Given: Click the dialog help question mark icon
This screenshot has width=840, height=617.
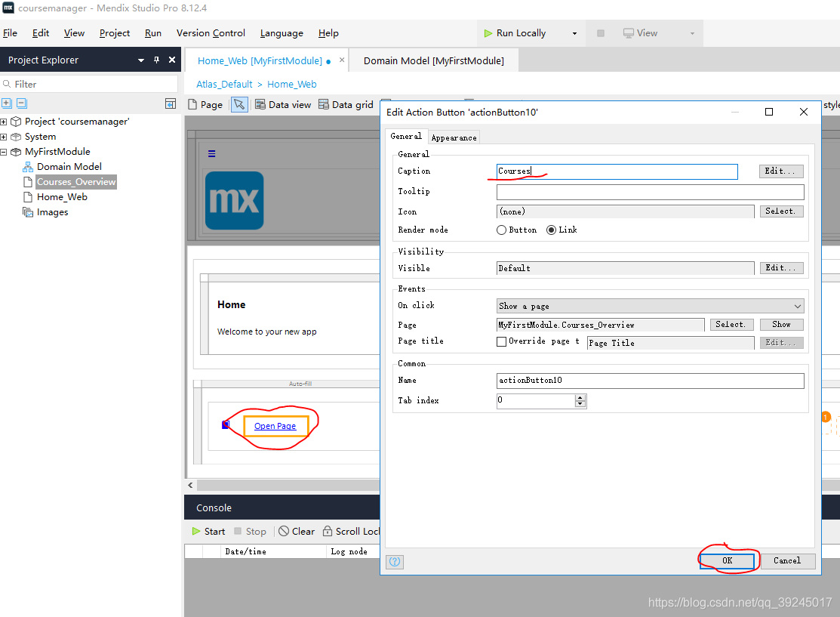Looking at the screenshot, I should 395,561.
